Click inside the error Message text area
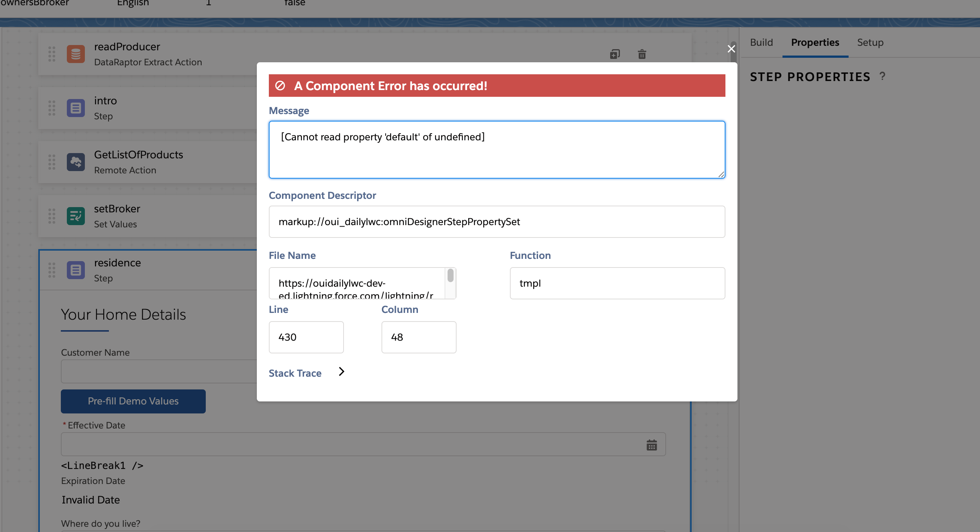Screen dimensions: 980x532 497,150
